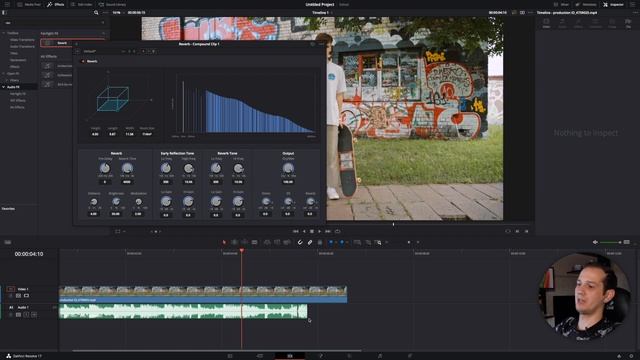The height and width of the screenshot is (360, 640).
Task: Select Fairlight FX in effects tree
Action: [x=18, y=94]
